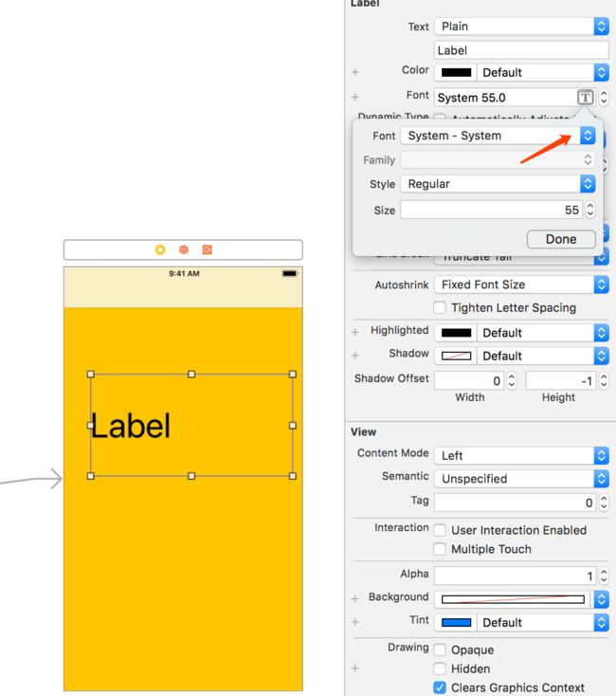Screen dimensions: 616x696
Task: Uncheck Clears Graphics Context
Action: (440, 687)
